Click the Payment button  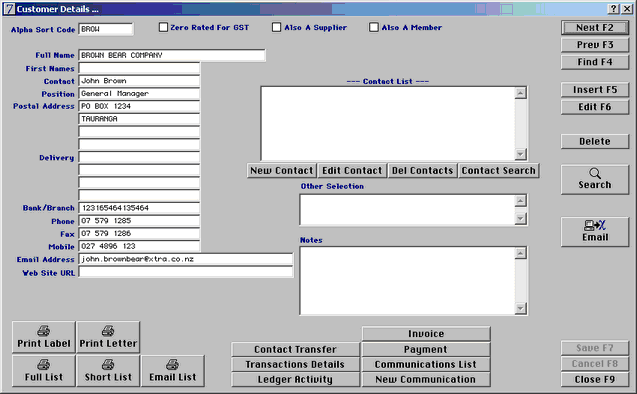pyautogui.click(x=426, y=349)
